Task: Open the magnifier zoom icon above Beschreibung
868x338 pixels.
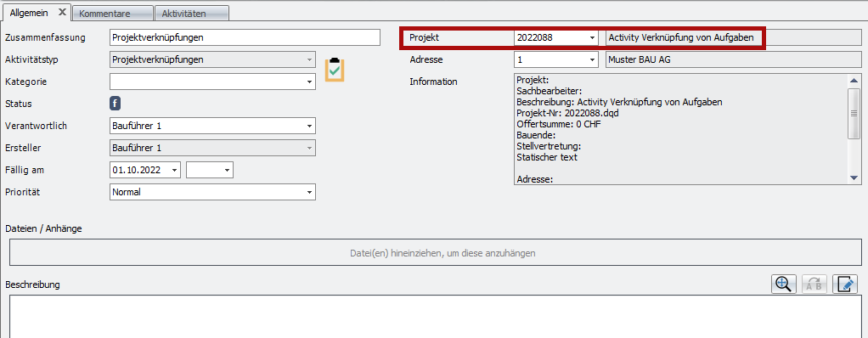Action: click(783, 284)
